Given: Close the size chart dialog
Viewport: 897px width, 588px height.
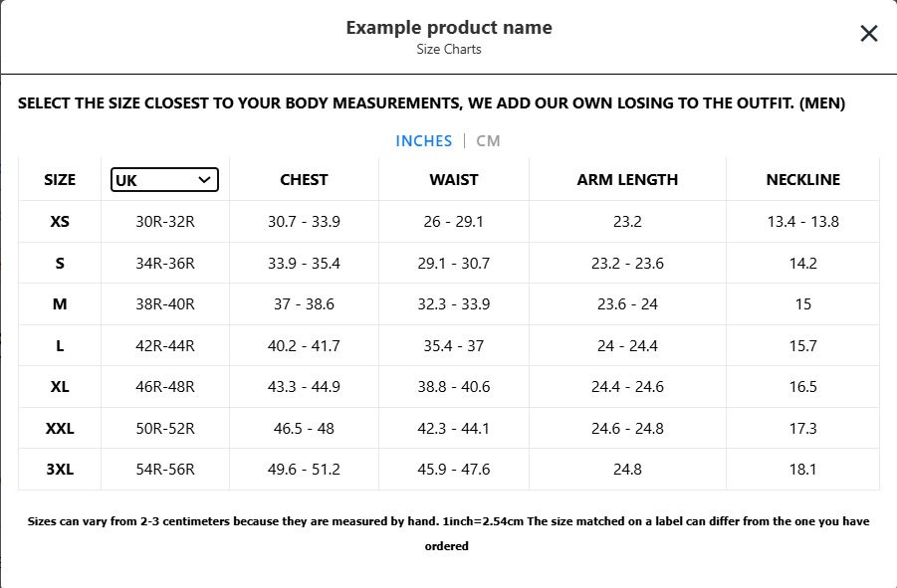Looking at the screenshot, I should pyautogui.click(x=868, y=34).
